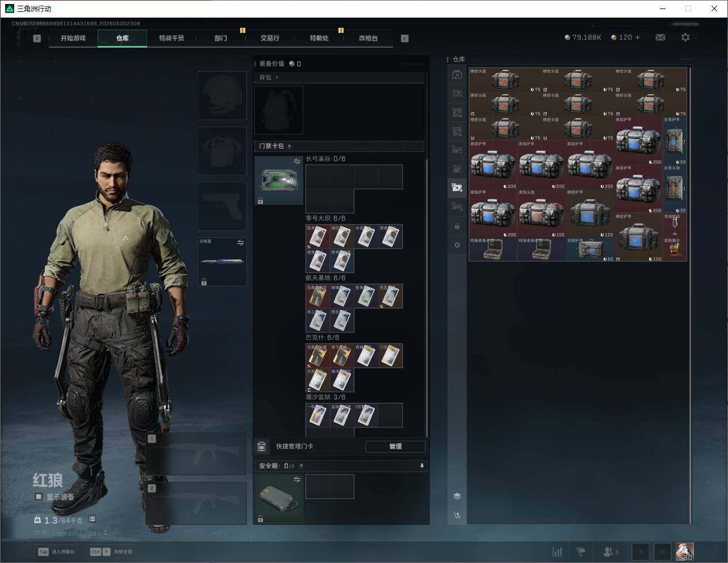Show help for 安全箱 question mark
728x563 pixels.
coord(301,466)
